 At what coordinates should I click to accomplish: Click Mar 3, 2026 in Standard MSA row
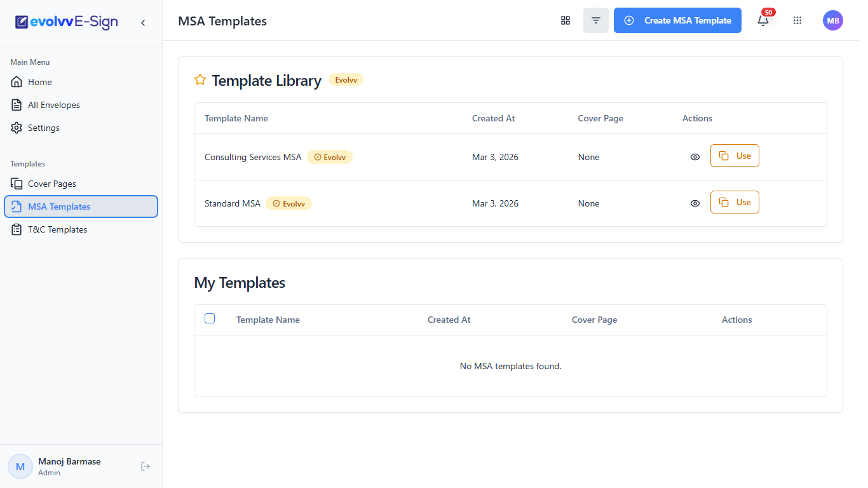coord(495,203)
